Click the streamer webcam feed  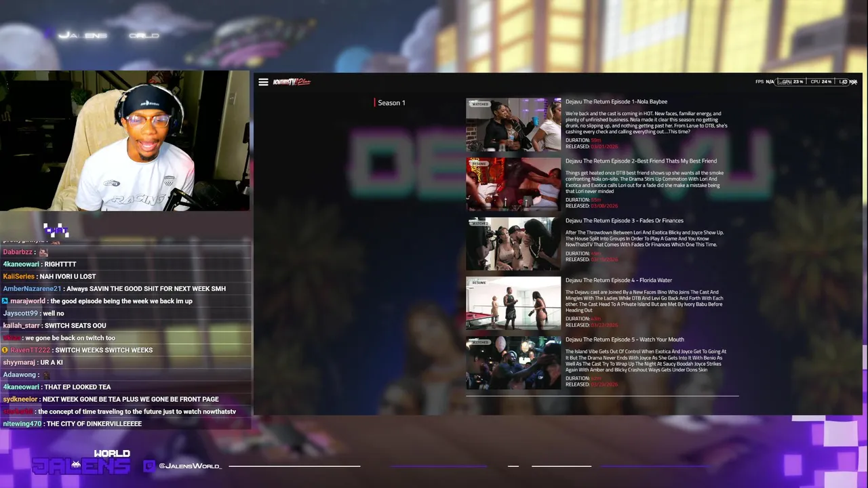pos(125,141)
